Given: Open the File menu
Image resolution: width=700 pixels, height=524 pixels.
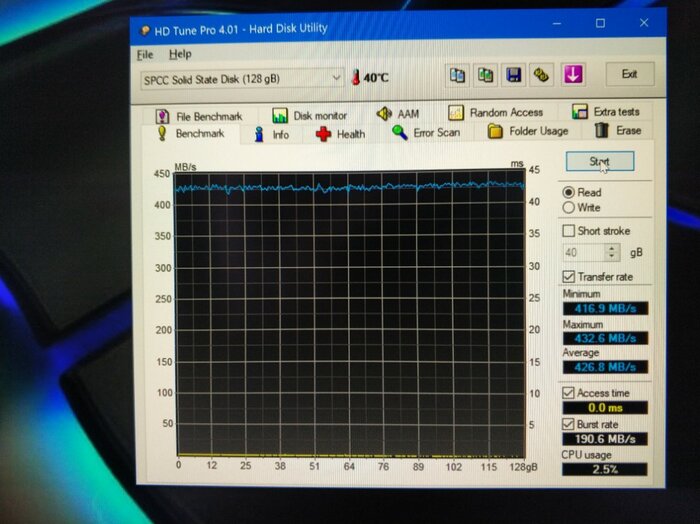Looking at the screenshot, I should [x=145, y=55].
